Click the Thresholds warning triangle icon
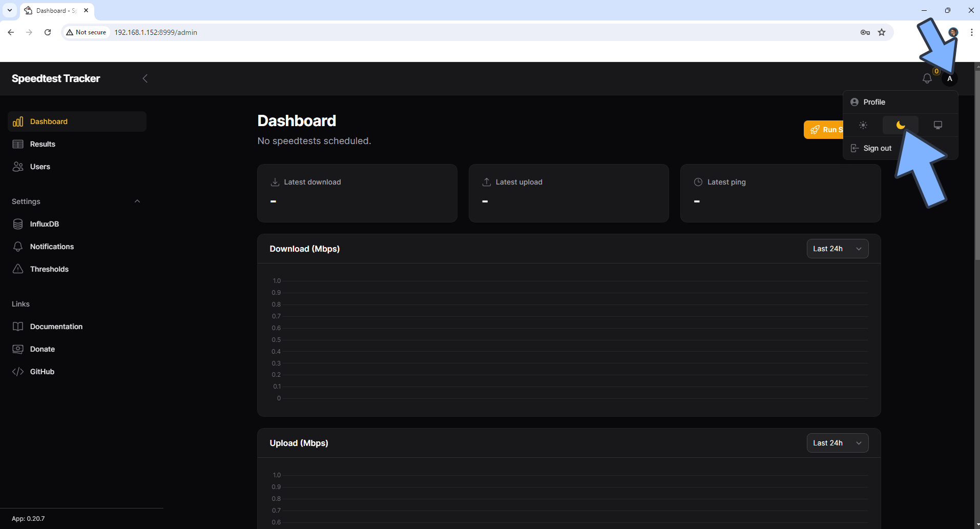Screen dimensions: 980x529 (x=18, y=269)
